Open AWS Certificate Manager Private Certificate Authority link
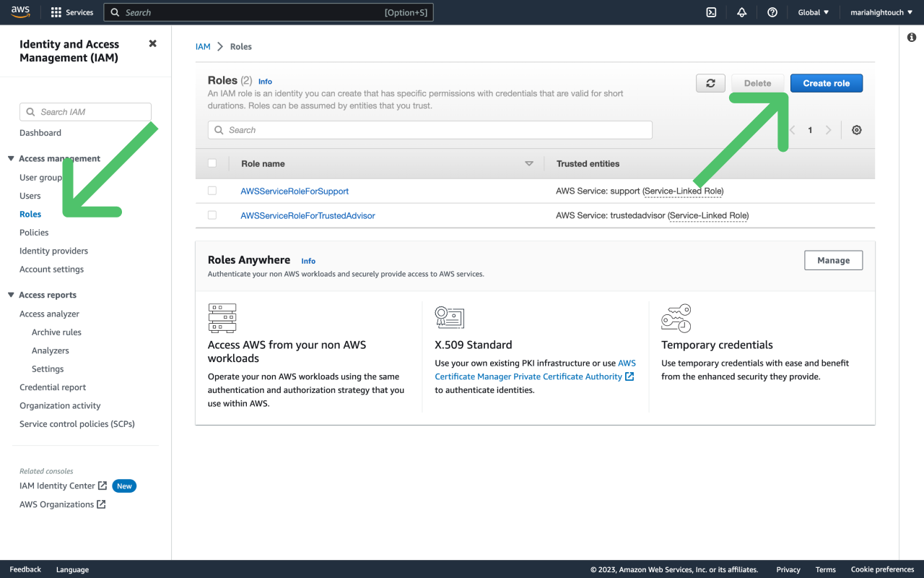This screenshot has width=924, height=578. pyautogui.click(x=534, y=370)
